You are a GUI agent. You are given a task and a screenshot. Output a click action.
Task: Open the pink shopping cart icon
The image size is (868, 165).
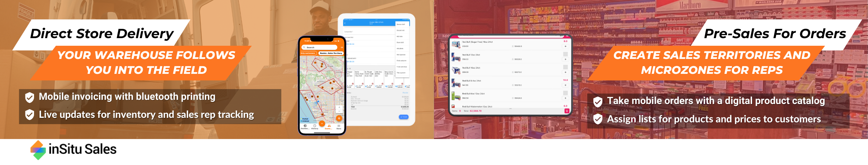pyautogui.click(x=567, y=111)
